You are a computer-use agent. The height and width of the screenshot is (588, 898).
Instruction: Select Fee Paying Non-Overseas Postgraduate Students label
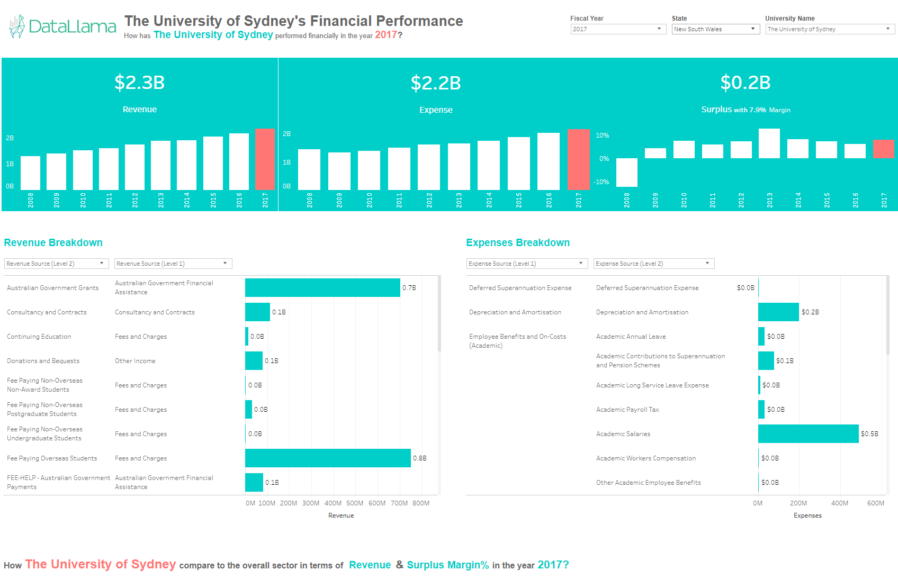click(x=45, y=410)
